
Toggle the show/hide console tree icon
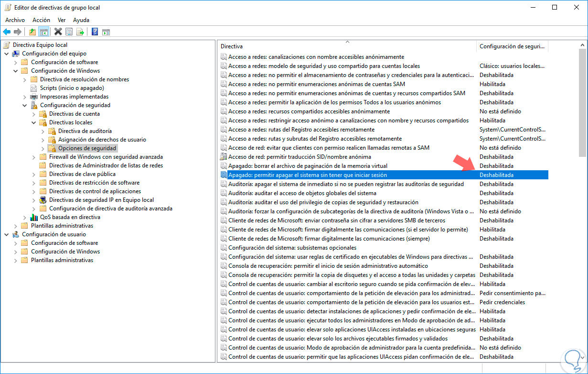coord(43,32)
